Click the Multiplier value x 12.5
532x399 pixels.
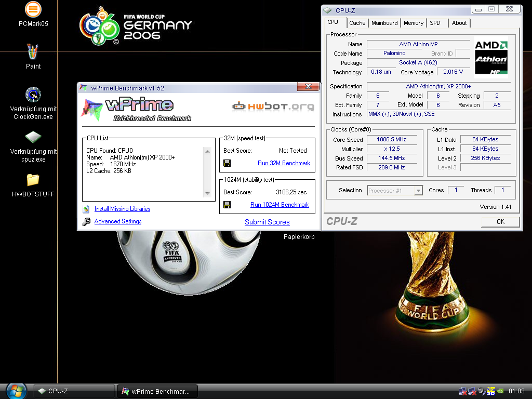392,149
